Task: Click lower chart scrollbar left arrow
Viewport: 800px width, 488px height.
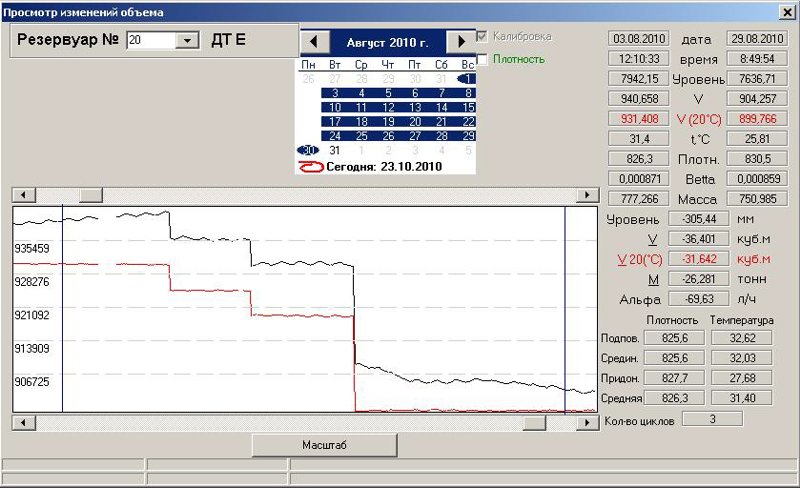Action: pos(23,423)
